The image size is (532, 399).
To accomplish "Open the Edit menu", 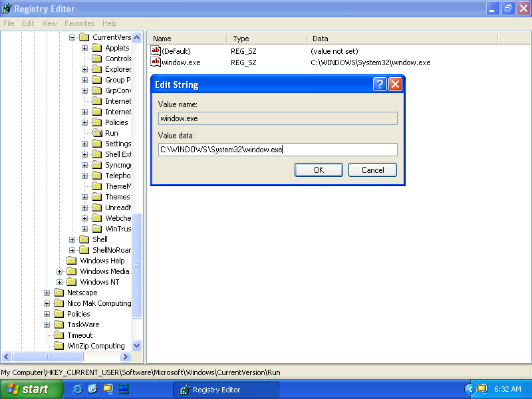I will (x=28, y=23).
